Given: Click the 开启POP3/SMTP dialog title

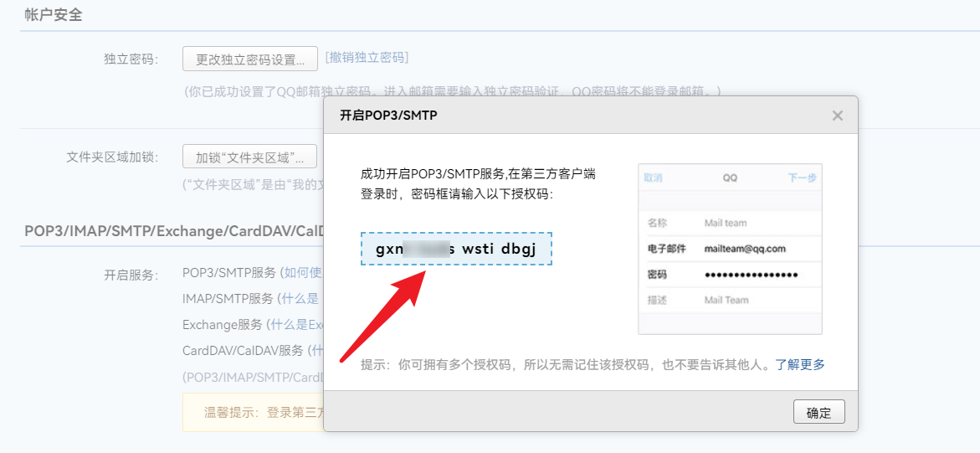Looking at the screenshot, I should coord(388,115).
